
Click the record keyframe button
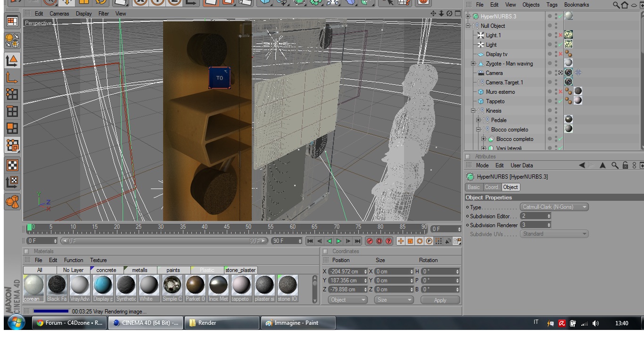[370, 241]
